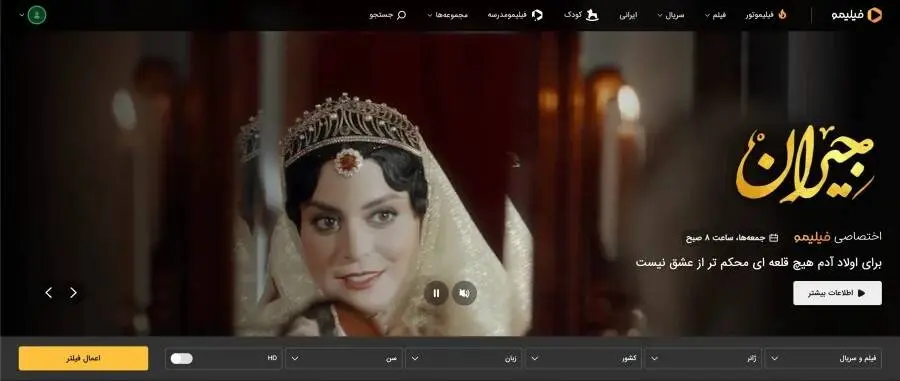
Task: Mute the trailer with speaker icon
Action: (x=464, y=294)
